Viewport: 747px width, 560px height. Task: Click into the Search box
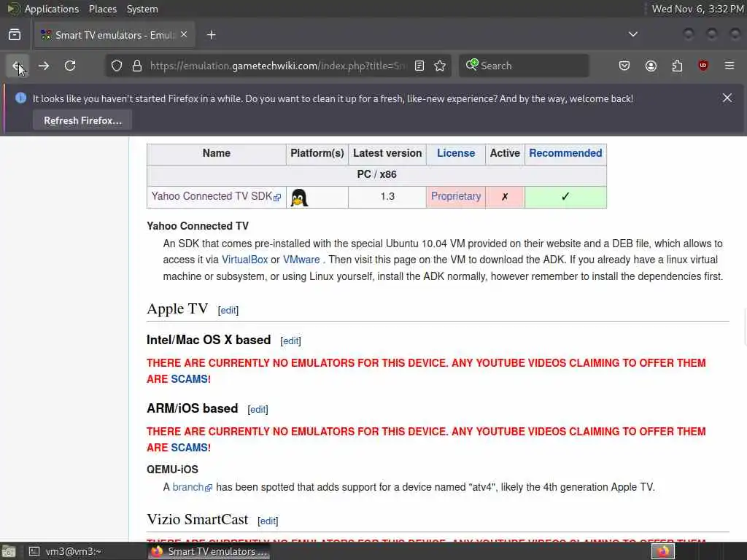[524, 66]
